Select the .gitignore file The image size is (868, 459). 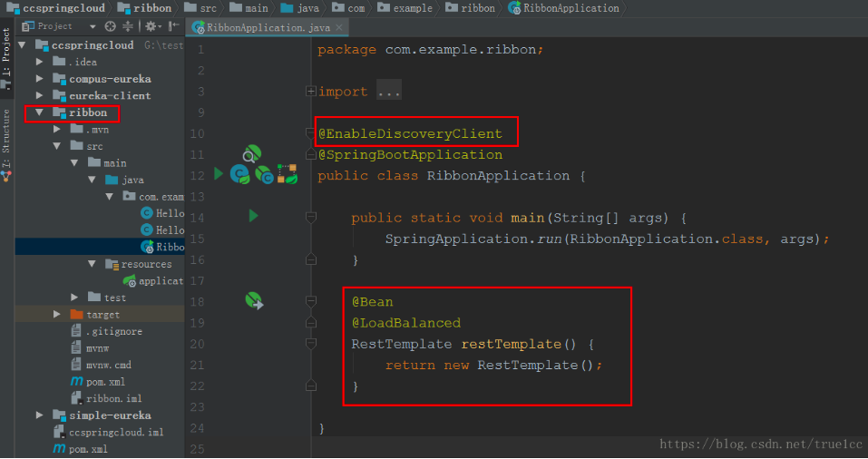tap(107, 331)
